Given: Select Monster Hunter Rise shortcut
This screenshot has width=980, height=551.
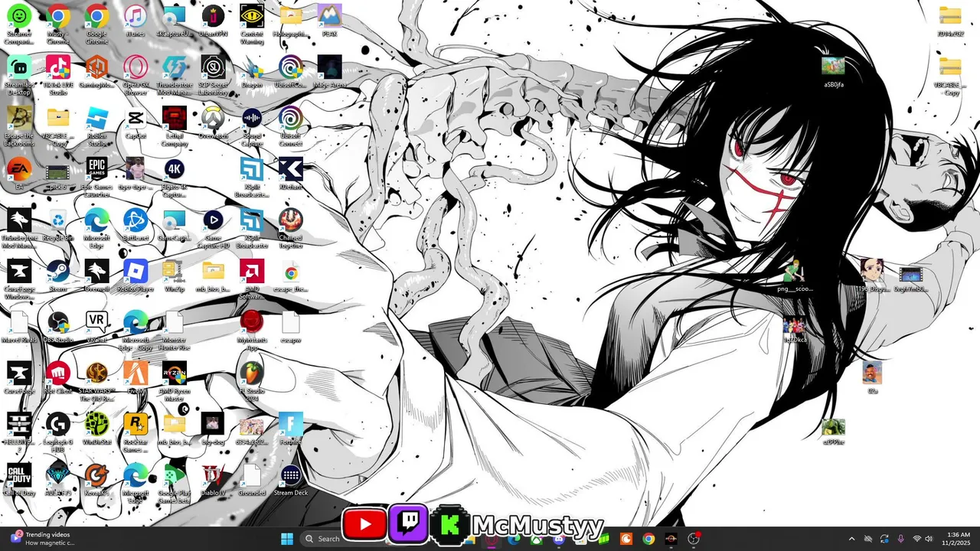Looking at the screenshot, I should pos(175,329).
